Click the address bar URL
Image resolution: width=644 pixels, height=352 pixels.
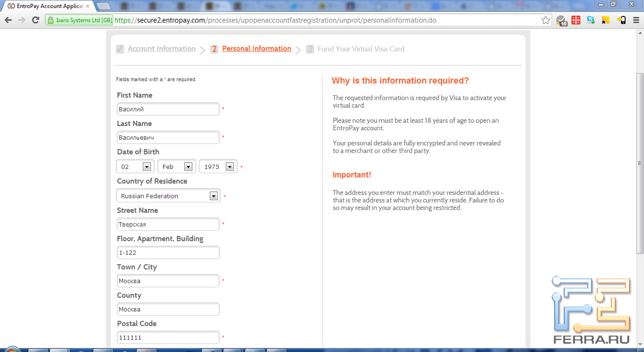click(x=276, y=21)
